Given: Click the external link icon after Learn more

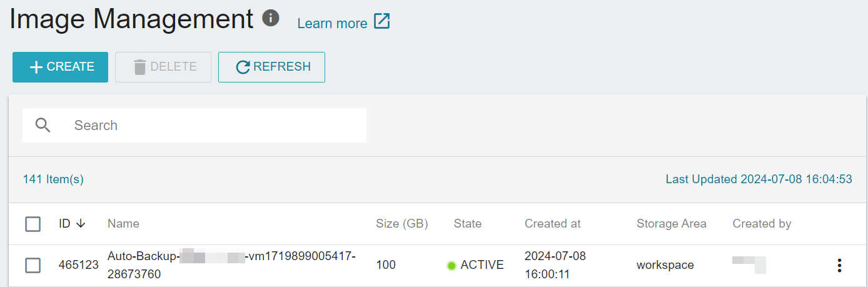Looking at the screenshot, I should [x=382, y=21].
